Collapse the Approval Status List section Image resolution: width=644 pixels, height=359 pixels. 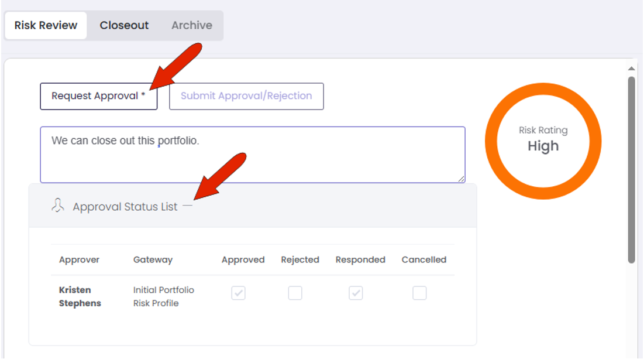tap(187, 206)
